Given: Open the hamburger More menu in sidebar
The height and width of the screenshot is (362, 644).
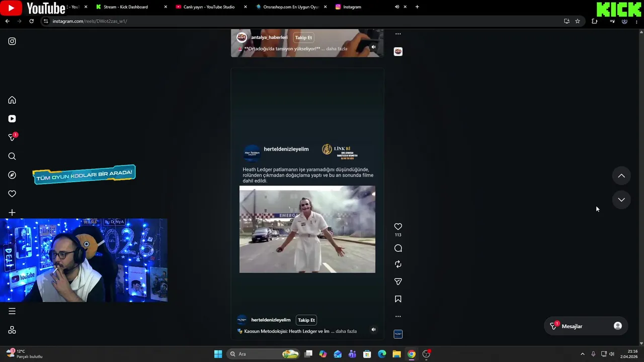Looking at the screenshot, I should click(x=12, y=311).
